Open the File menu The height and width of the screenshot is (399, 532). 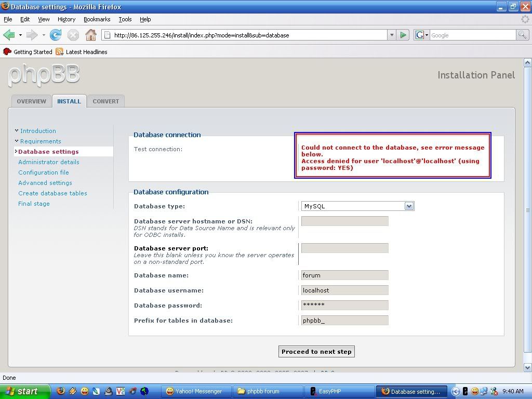pyautogui.click(x=8, y=19)
